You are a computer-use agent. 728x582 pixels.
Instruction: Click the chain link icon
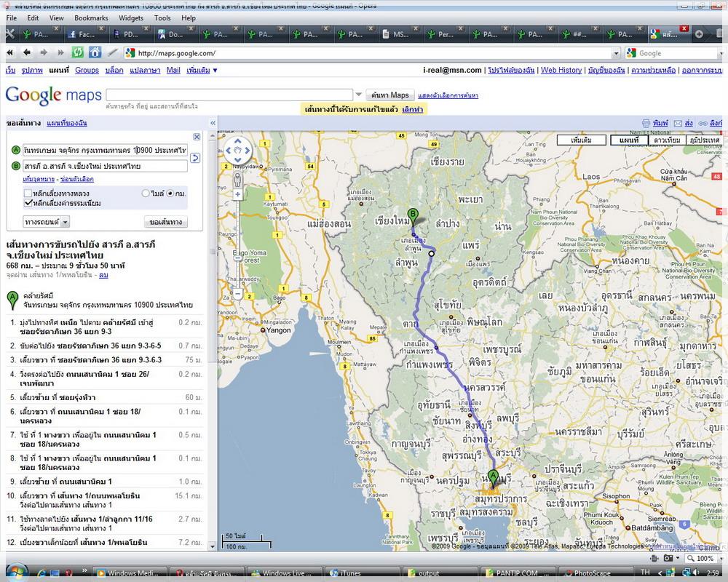coord(703,124)
